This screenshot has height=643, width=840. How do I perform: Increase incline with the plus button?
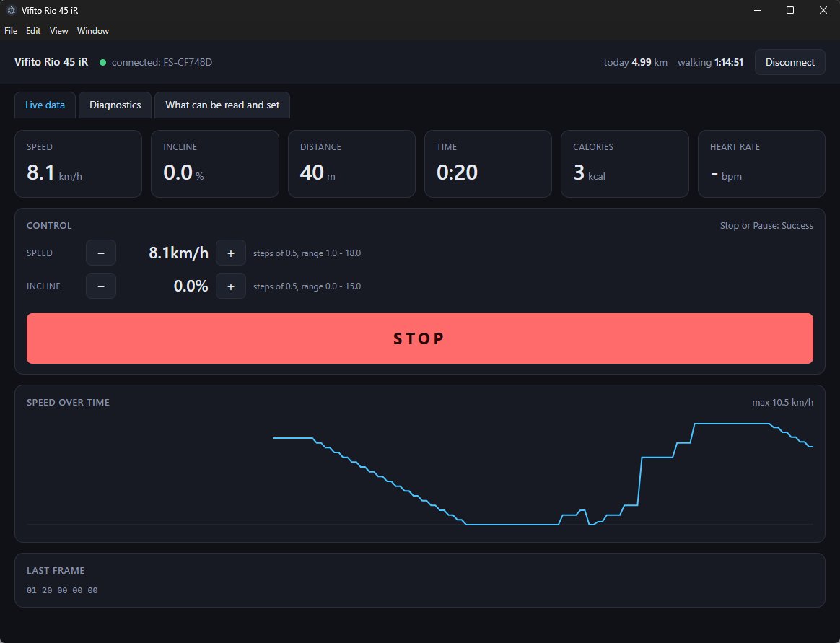point(231,286)
